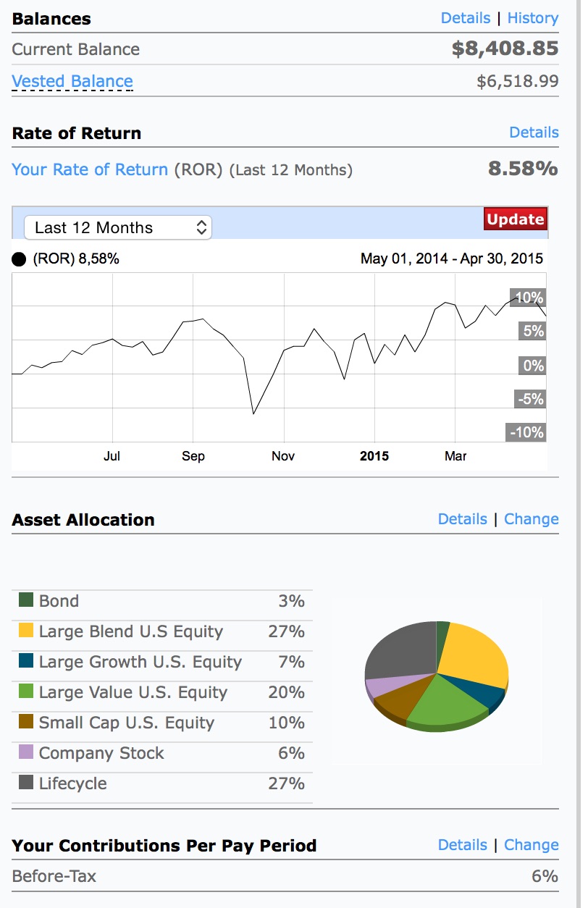Click Your Rate of Return link
Viewport: 588px width, 908px height.
tap(90, 169)
